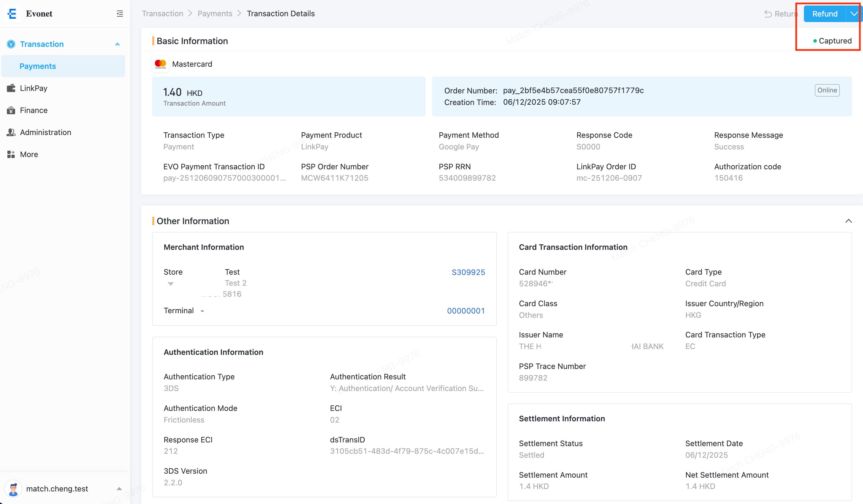Collapse the sidebar using the menu fold icon
Viewport: 863px width, 504px height.
[119, 14]
